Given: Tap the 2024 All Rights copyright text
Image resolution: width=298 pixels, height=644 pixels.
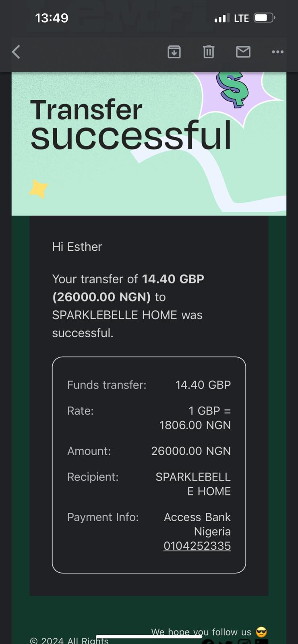Looking at the screenshot, I should pos(69,640).
